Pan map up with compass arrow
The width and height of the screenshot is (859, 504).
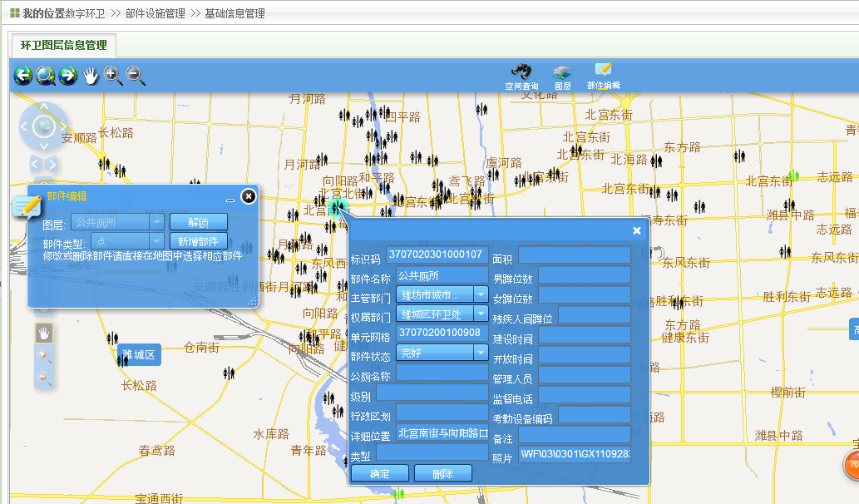[x=44, y=106]
